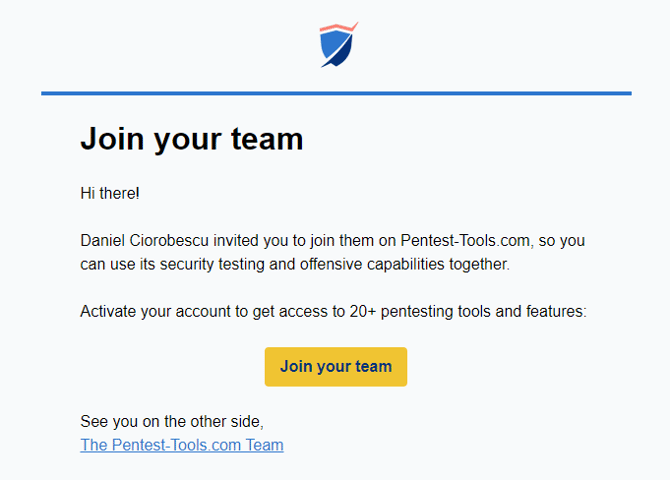
Task: Click the word Join on yellow button
Action: (296, 367)
